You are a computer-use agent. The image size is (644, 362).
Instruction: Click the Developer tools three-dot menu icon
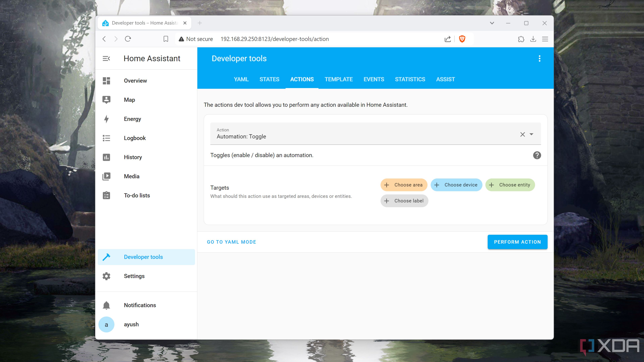coord(540,58)
